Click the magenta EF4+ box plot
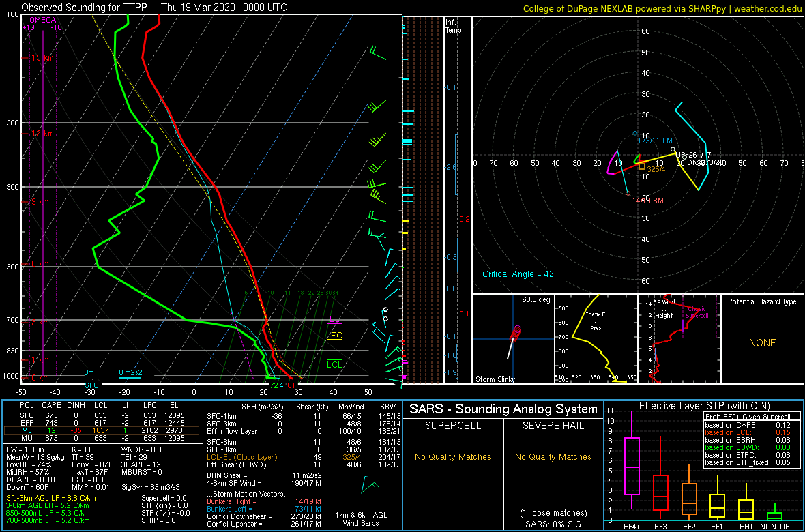 tap(631, 466)
